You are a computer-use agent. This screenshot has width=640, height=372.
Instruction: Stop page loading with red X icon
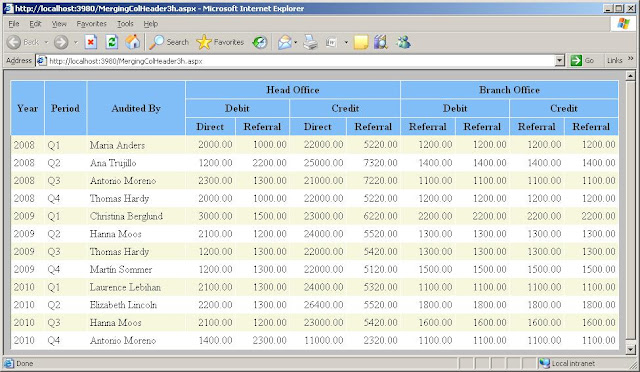point(91,42)
